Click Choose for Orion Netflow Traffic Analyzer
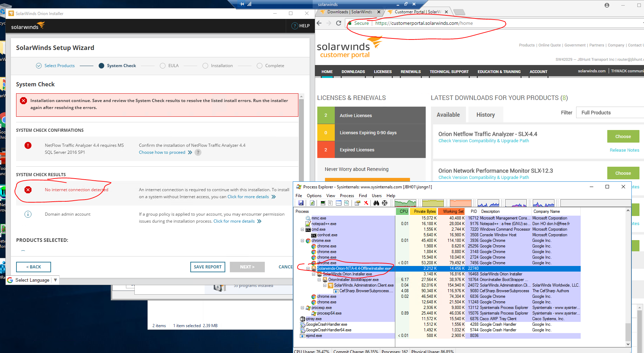Viewport: 644px width, 353px height. pyautogui.click(x=623, y=136)
